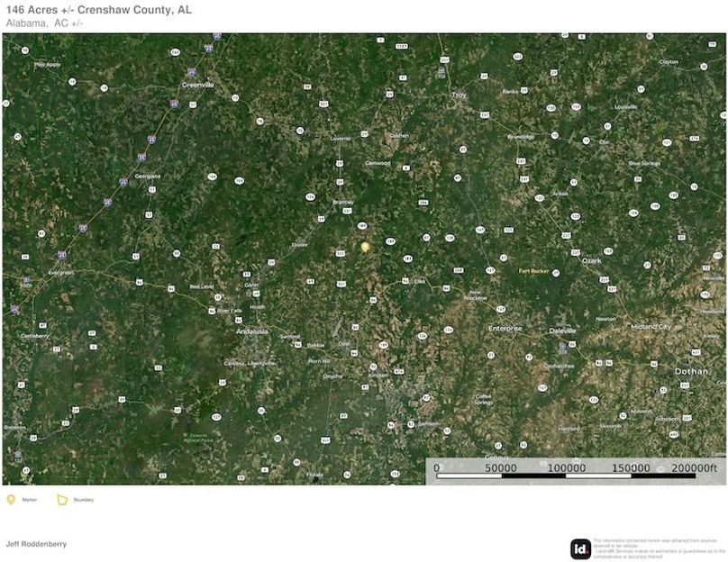Click the Highway 167 shield above Enterprise
The image size is (728, 562).
[500, 309]
